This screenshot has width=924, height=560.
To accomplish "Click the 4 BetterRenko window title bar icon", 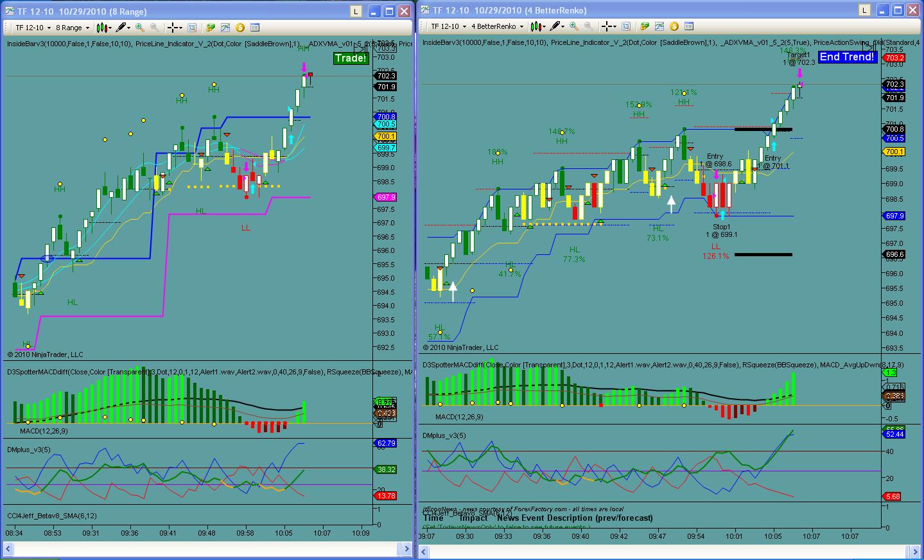I will (x=425, y=10).
